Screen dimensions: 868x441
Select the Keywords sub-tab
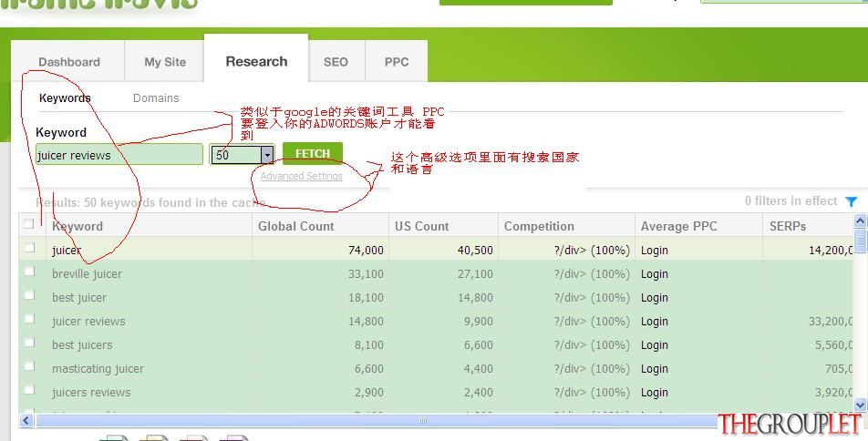click(x=65, y=97)
